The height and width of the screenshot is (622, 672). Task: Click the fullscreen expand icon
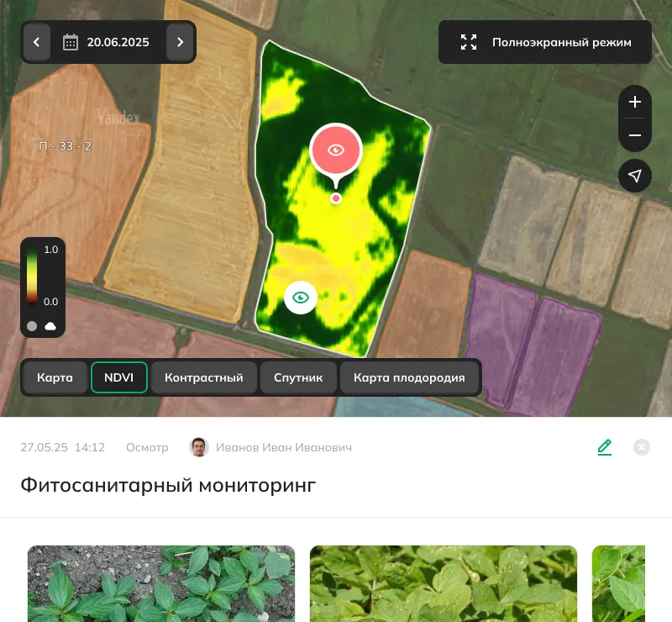tap(469, 41)
